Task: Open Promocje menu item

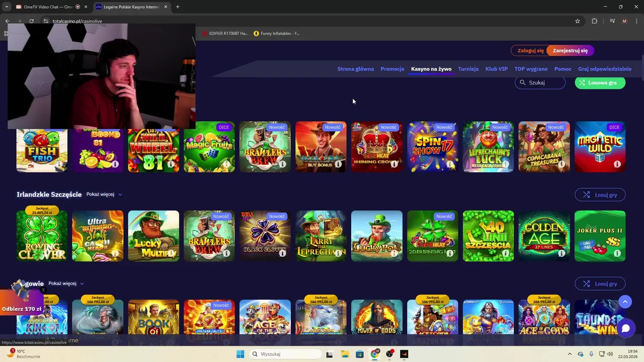Action: pyautogui.click(x=392, y=69)
